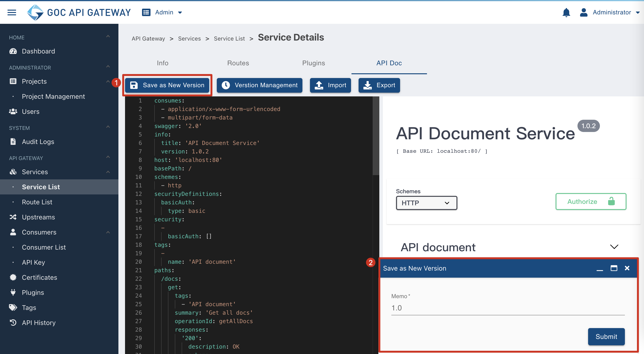Click the Projects list icon in sidebar

(13, 82)
